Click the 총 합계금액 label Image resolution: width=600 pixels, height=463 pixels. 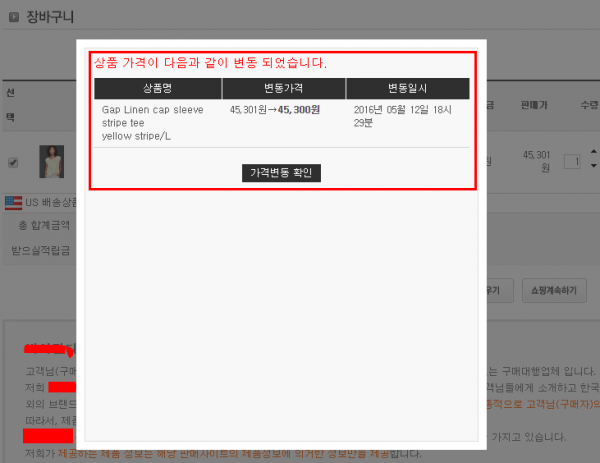point(44,227)
